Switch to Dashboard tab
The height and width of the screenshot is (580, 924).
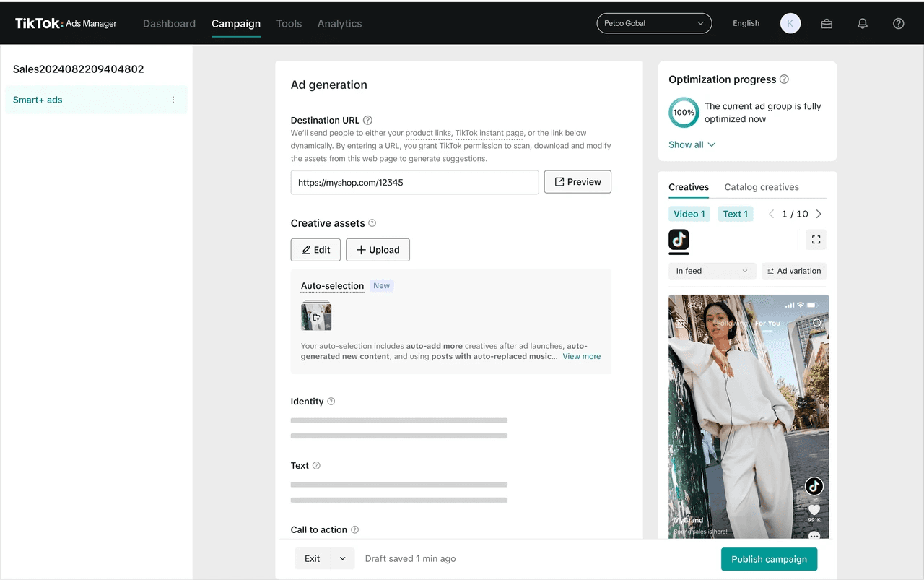[x=169, y=23]
